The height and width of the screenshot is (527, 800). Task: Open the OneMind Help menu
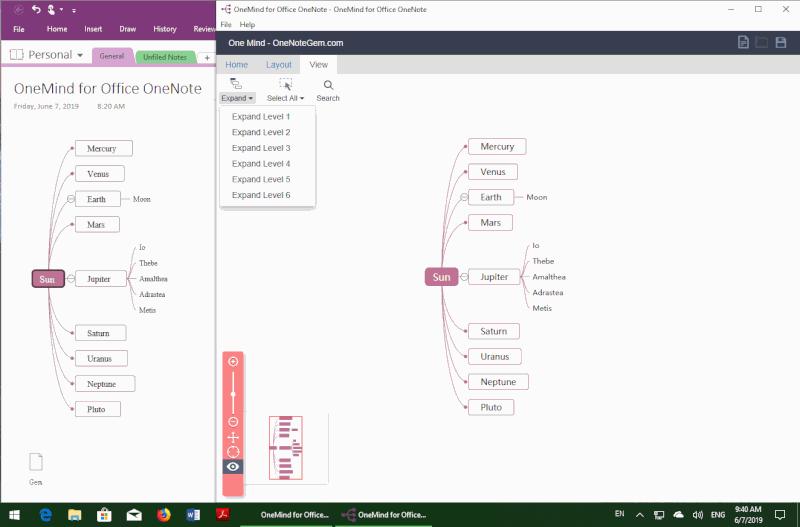[x=247, y=24]
